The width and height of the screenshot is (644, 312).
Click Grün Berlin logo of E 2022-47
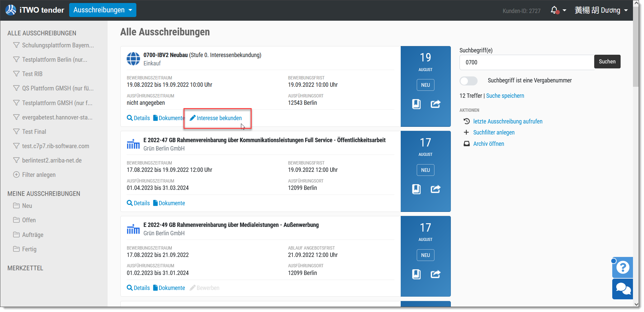point(133,144)
